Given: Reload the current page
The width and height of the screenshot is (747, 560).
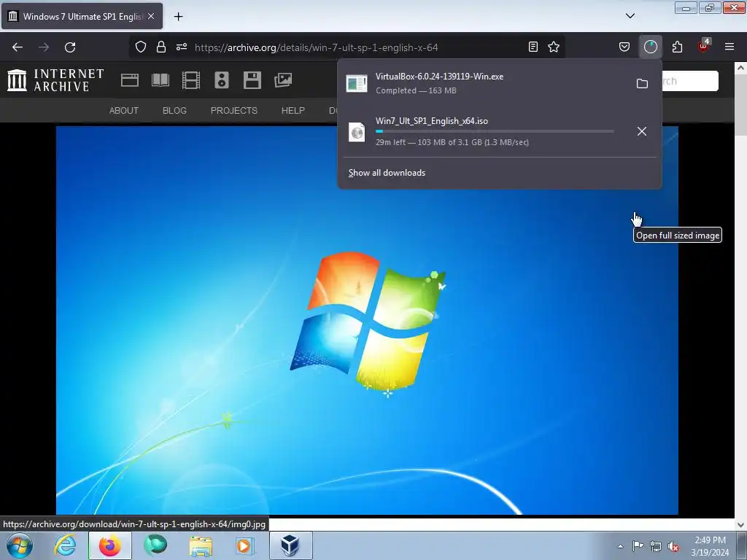Looking at the screenshot, I should [x=70, y=47].
